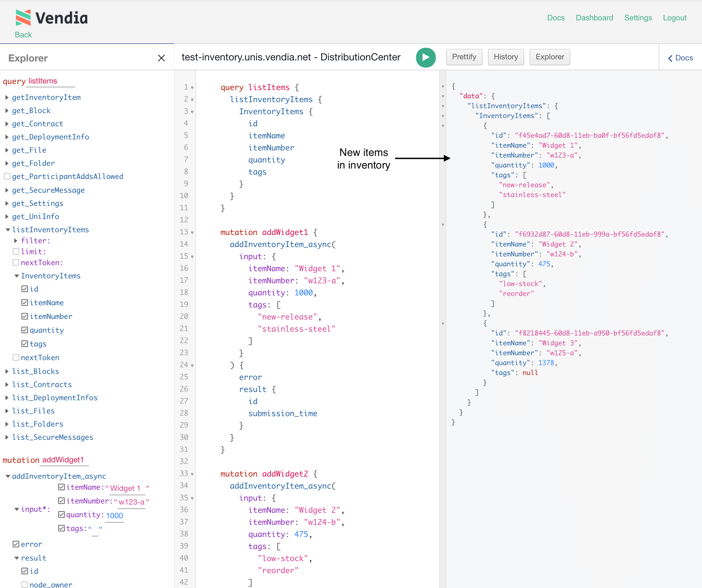Uncheck tags: input argument checkbox
The width and height of the screenshot is (702, 588).
point(61,528)
